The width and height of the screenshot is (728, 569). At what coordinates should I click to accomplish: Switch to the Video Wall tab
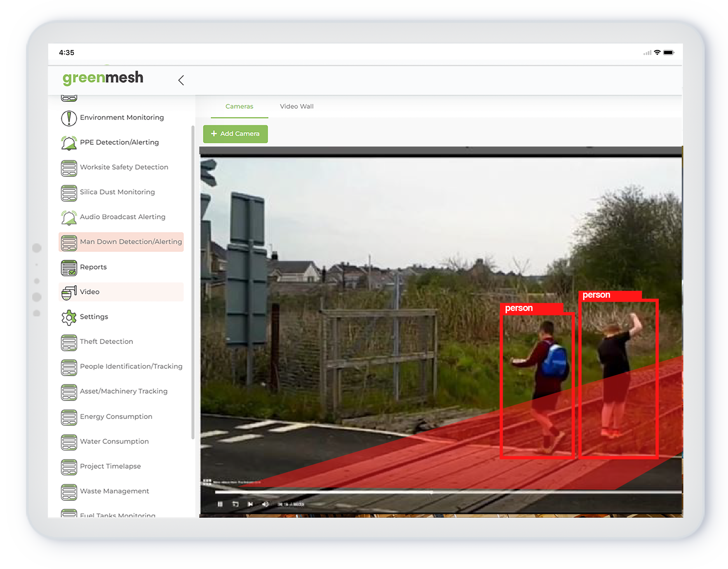pos(296,106)
